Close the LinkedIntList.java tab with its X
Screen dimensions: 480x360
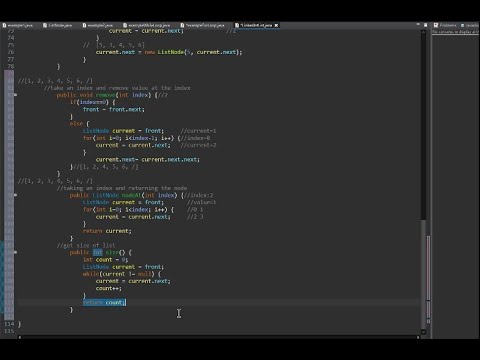(276, 25)
